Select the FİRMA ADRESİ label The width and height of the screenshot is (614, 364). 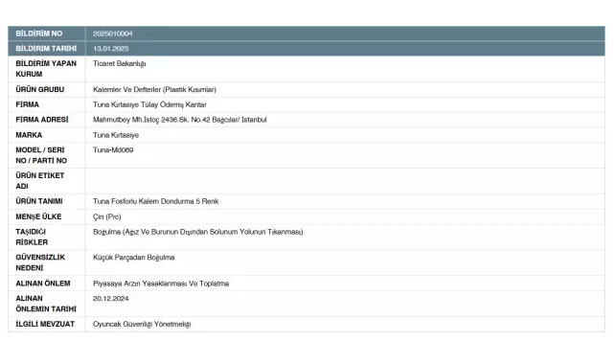tap(42, 120)
